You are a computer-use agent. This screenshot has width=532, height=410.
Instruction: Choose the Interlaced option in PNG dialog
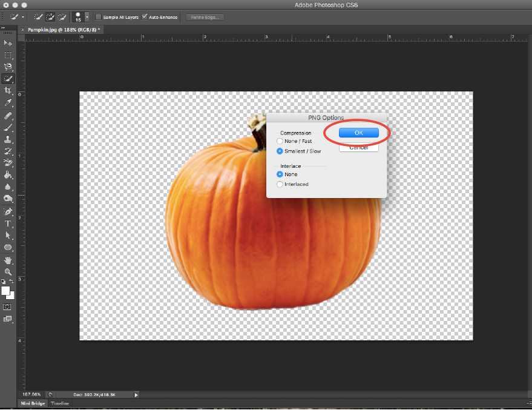tap(279, 184)
